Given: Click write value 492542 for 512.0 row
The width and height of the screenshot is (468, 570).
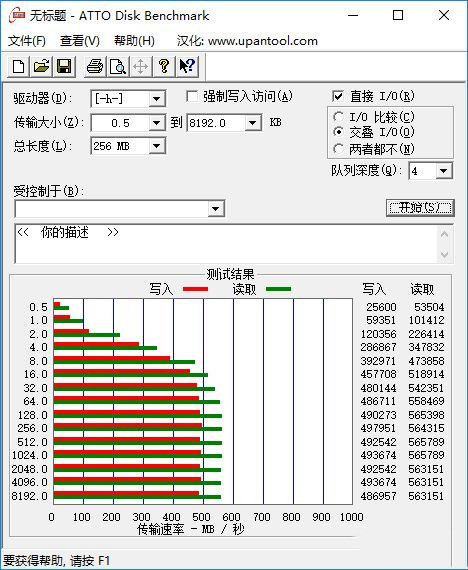Looking at the screenshot, I should point(378,442).
